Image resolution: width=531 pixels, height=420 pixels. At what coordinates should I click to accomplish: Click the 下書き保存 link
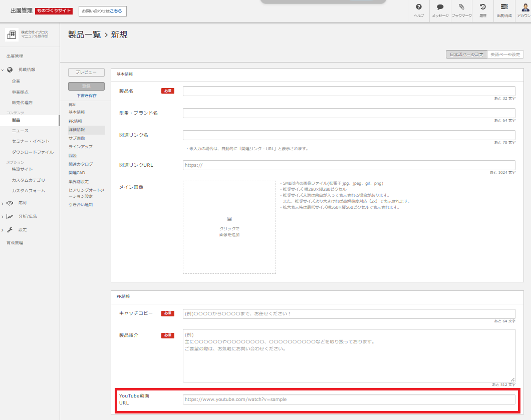click(86, 96)
